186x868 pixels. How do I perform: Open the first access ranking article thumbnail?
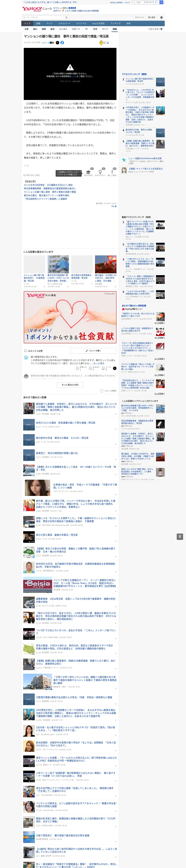click(160, 82)
